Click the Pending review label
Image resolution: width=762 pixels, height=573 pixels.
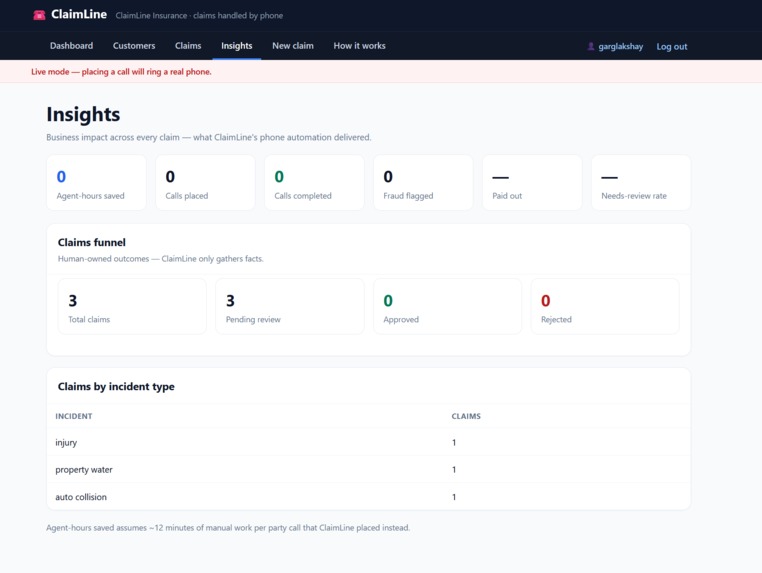click(x=253, y=319)
